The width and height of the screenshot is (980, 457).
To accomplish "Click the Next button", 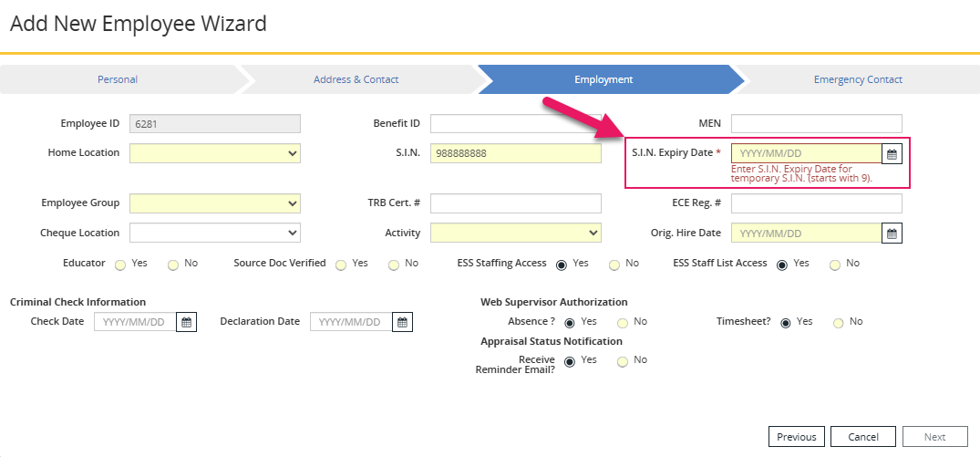I will tap(935, 437).
